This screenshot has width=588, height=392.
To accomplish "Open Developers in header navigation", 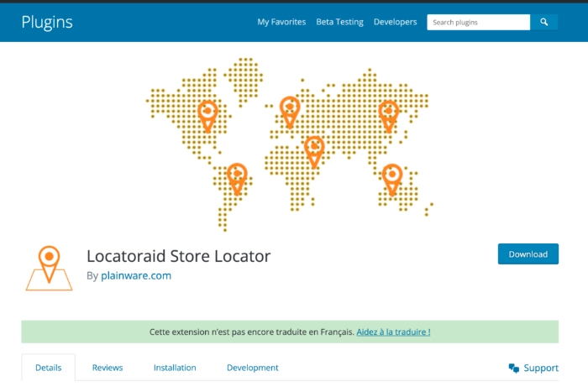I will 396,22.
